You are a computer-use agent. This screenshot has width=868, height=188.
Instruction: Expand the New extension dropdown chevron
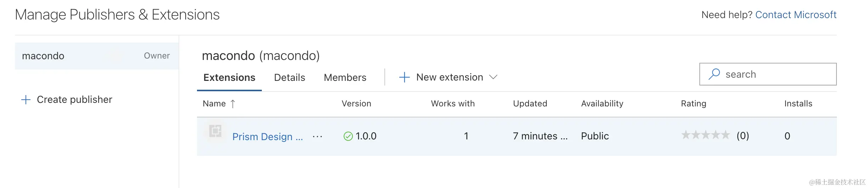(493, 77)
